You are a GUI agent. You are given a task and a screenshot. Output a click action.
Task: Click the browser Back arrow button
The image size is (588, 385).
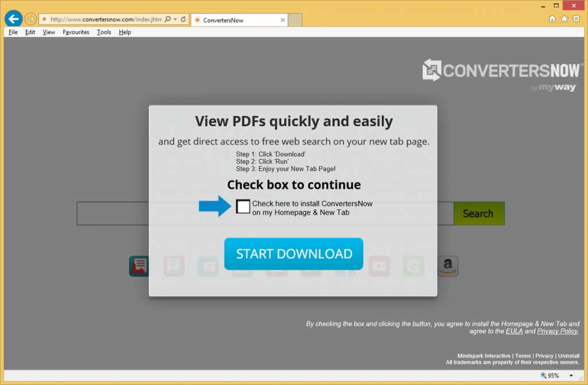(x=13, y=19)
